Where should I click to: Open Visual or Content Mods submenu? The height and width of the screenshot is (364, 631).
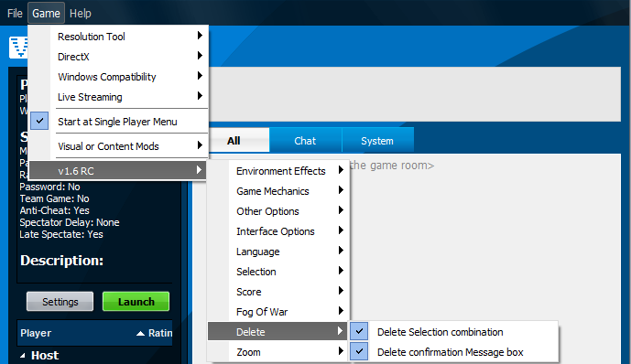pos(119,146)
